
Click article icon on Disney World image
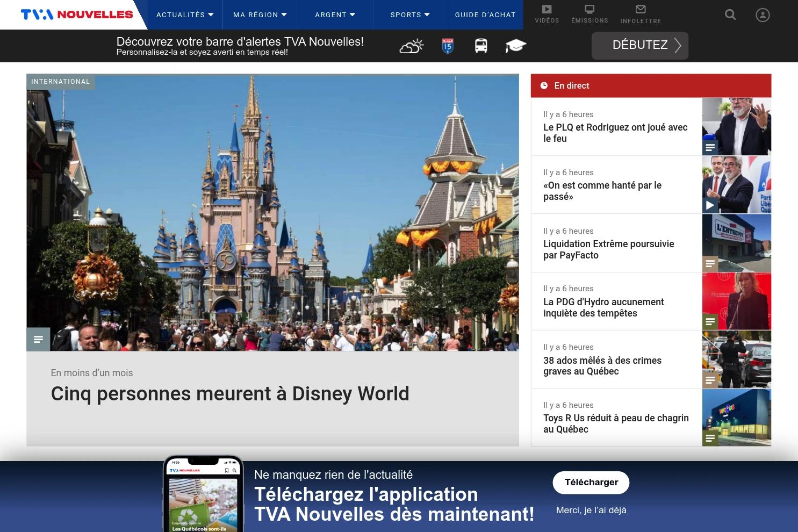[38, 339]
